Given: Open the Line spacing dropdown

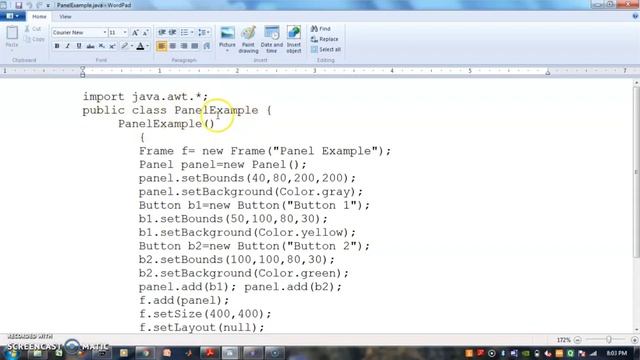Looking at the screenshot, I should tap(204, 32).
